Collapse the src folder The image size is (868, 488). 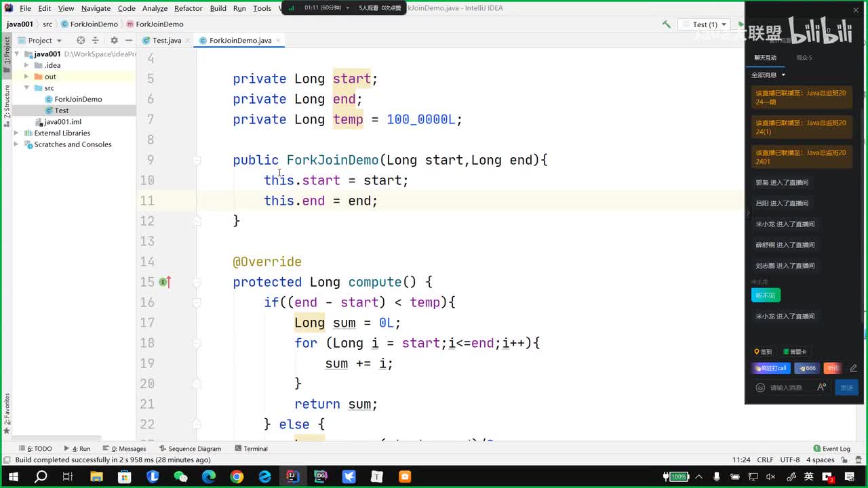[x=26, y=88]
